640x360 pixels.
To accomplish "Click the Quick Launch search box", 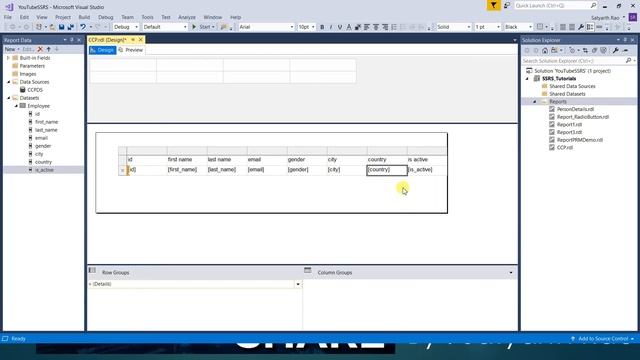I will [556, 5].
